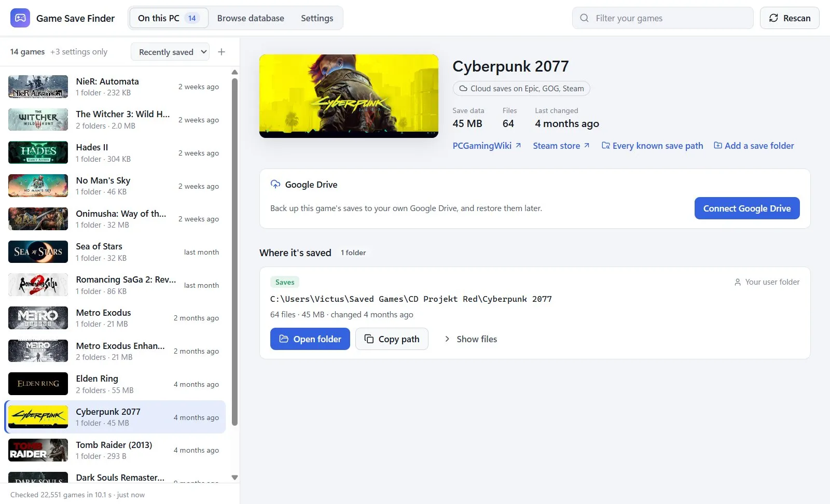The height and width of the screenshot is (504, 830).
Task: Click the Rescan button
Action: (790, 18)
